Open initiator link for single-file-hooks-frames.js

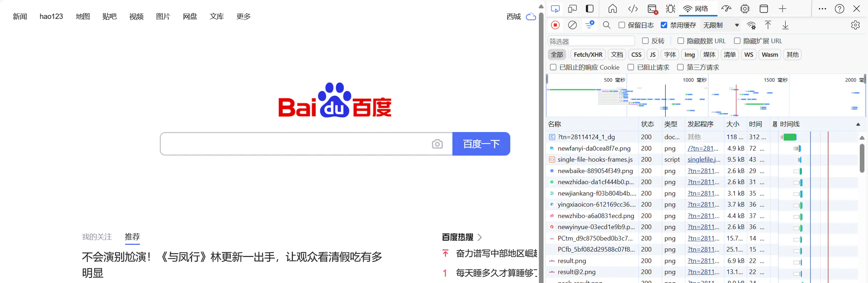[x=704, y=160]
